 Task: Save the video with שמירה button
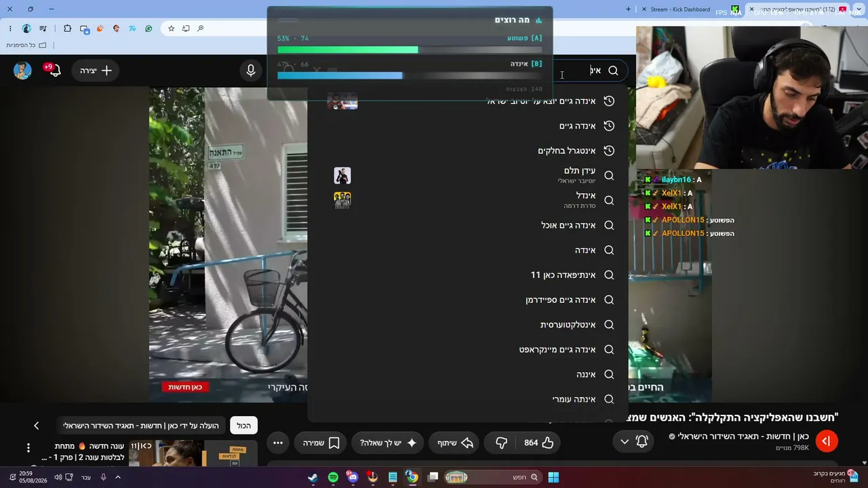pos(321,443)
